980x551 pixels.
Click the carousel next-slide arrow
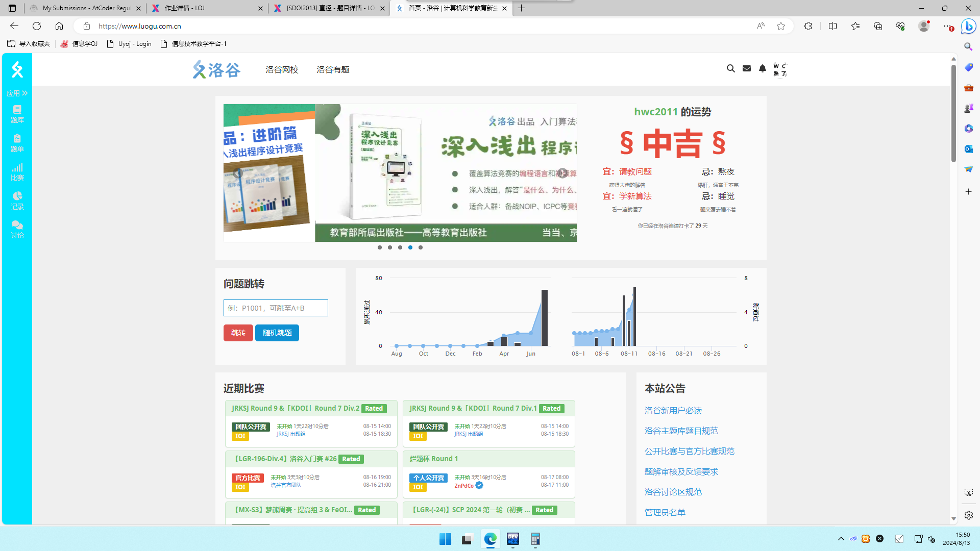click(562, 173)
